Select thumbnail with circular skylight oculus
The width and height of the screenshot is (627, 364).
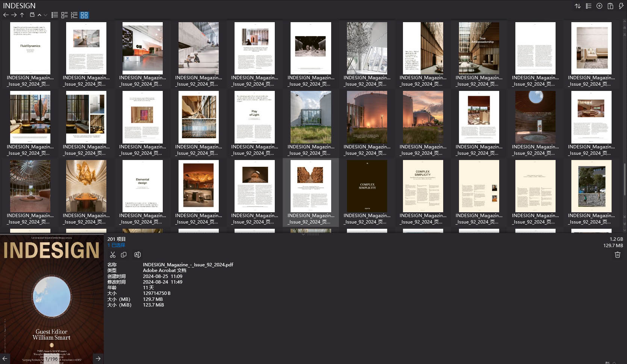point(535,117)
